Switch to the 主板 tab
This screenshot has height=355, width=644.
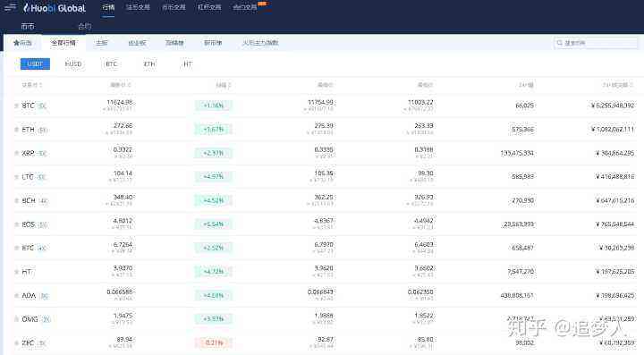(101, 43)
